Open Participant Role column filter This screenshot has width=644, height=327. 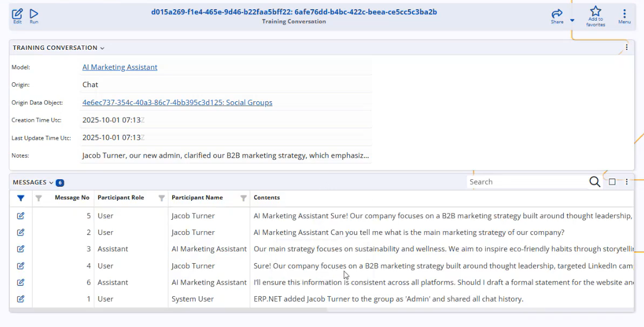click(161, 198)
